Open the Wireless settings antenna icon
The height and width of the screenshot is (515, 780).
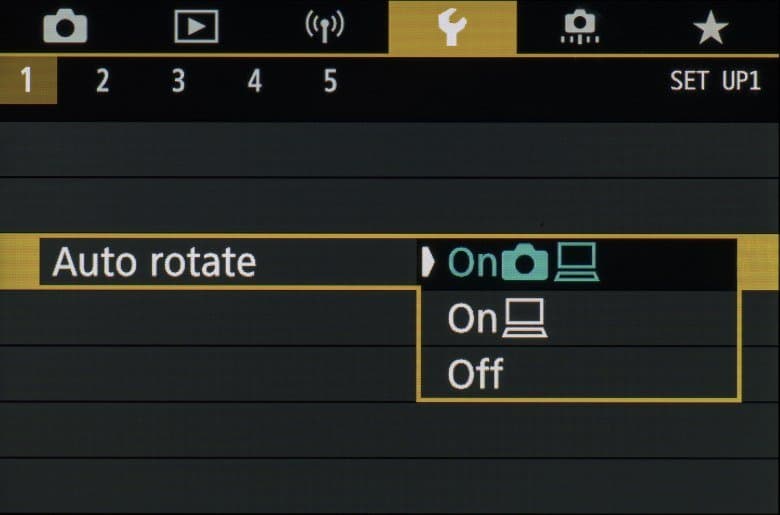[324, 28]
